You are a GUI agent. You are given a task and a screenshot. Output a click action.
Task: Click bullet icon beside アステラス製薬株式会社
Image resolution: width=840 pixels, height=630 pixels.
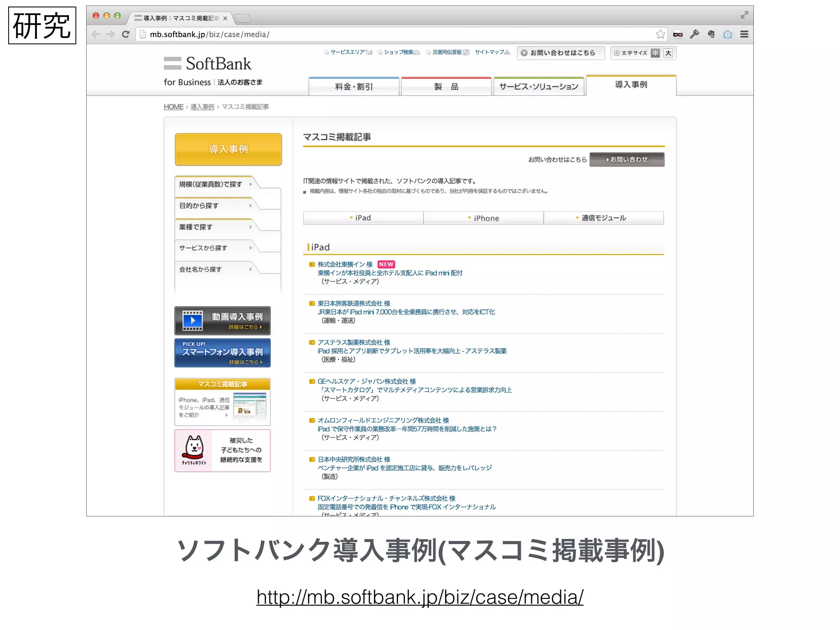312,342
